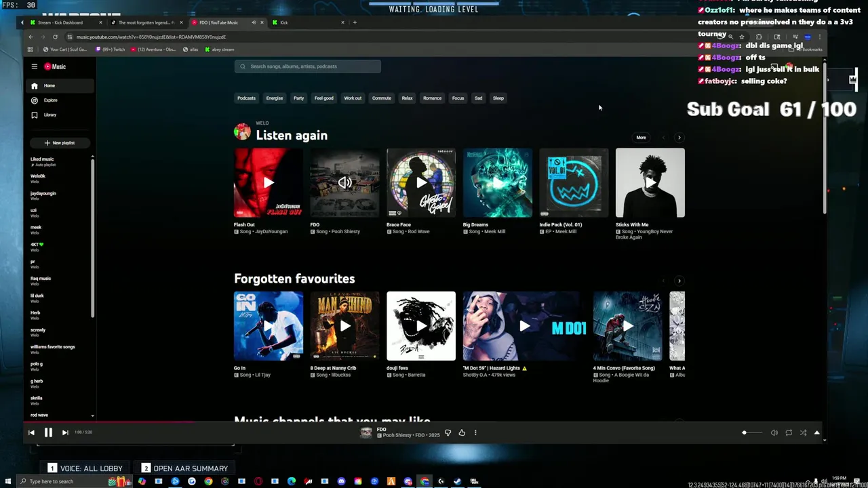Play 8 Deep at Nanny Crib
Viewport: 868px width, 488px height.
pos(345,326)
